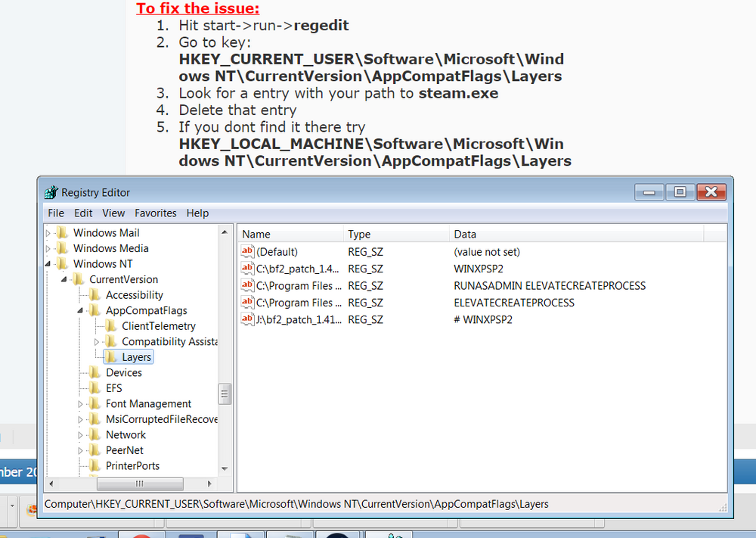Minimize the Registry Editor window

[649, 192]
